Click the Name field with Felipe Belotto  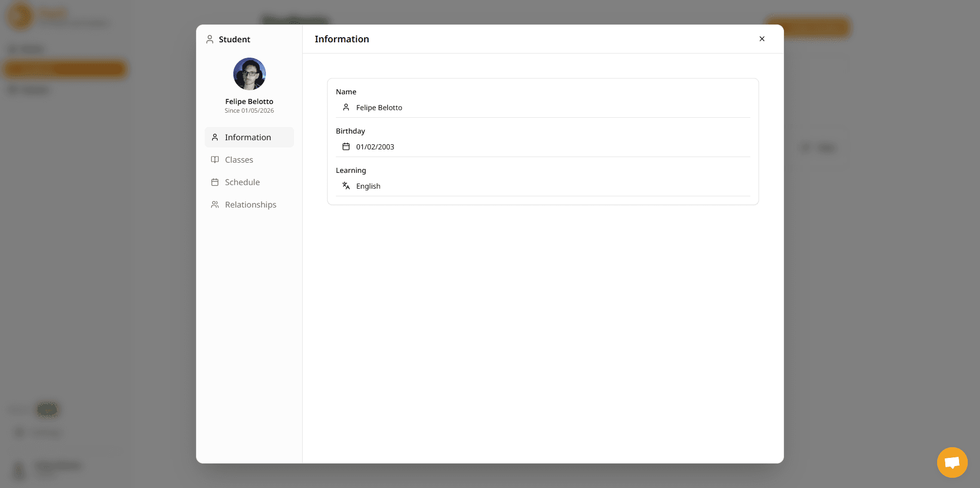point(543,108)
